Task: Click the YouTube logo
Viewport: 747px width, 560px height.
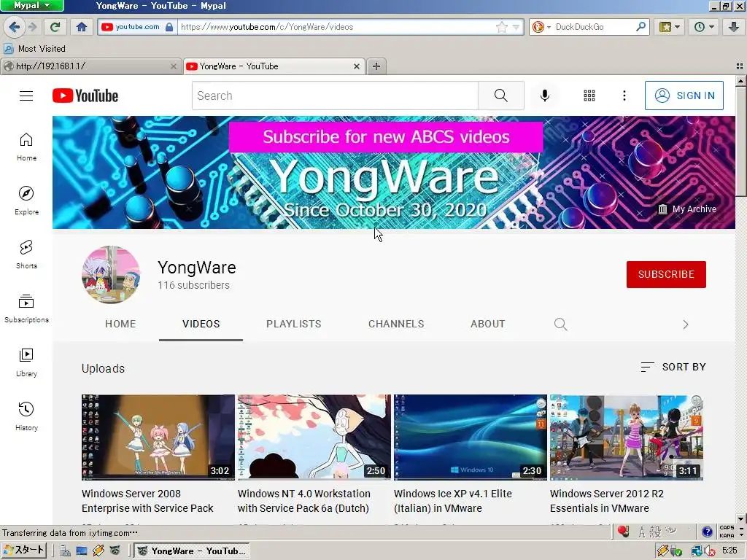Action: 85,96
